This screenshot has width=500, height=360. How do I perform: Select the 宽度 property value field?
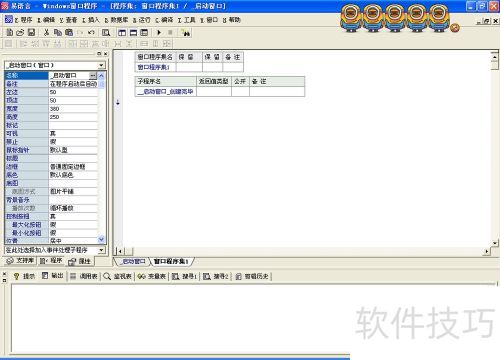tap(73, 109)
